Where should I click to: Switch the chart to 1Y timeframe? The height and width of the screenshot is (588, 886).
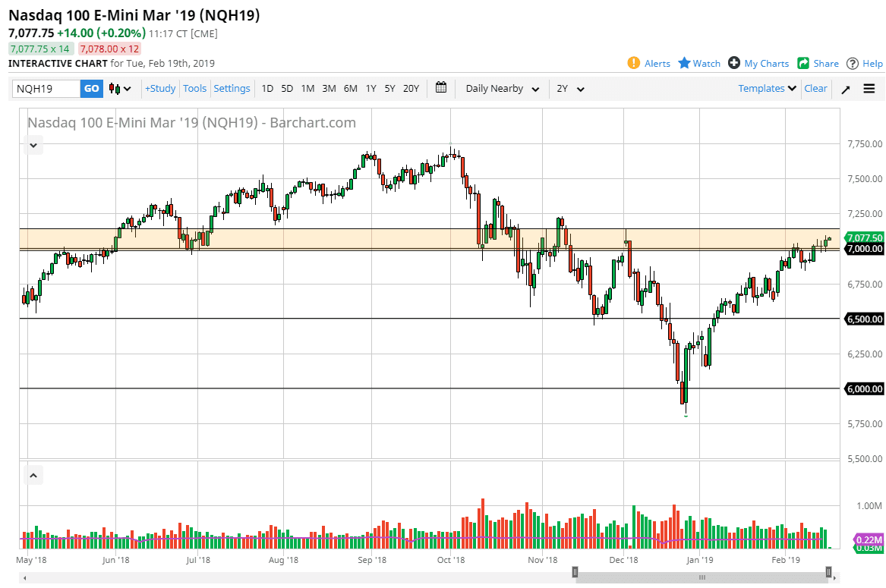click(x=370, y=88)
